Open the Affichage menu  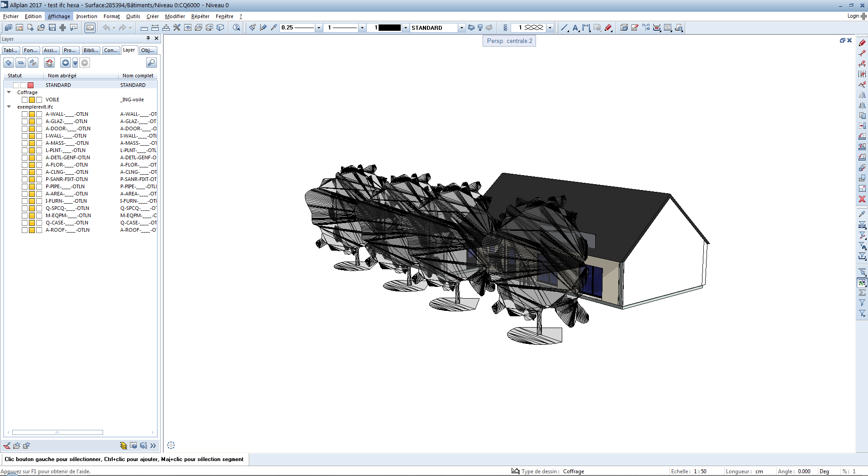59,16
